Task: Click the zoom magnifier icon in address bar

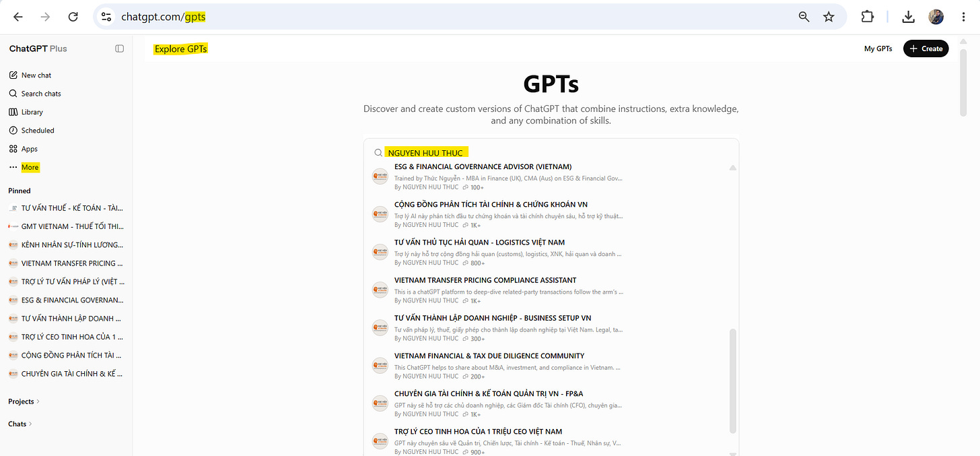Action: pyautogui.click(x=804, y=18)
